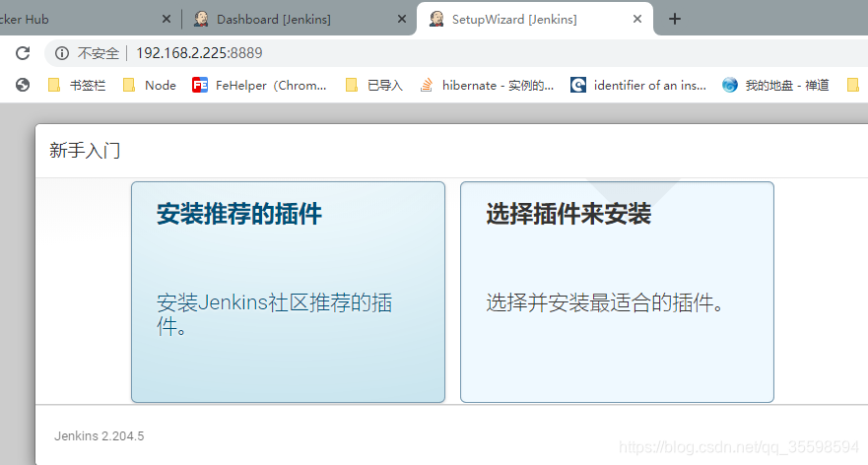Open the Node bookmark folder
868x465 pixels.
(150, 85)
